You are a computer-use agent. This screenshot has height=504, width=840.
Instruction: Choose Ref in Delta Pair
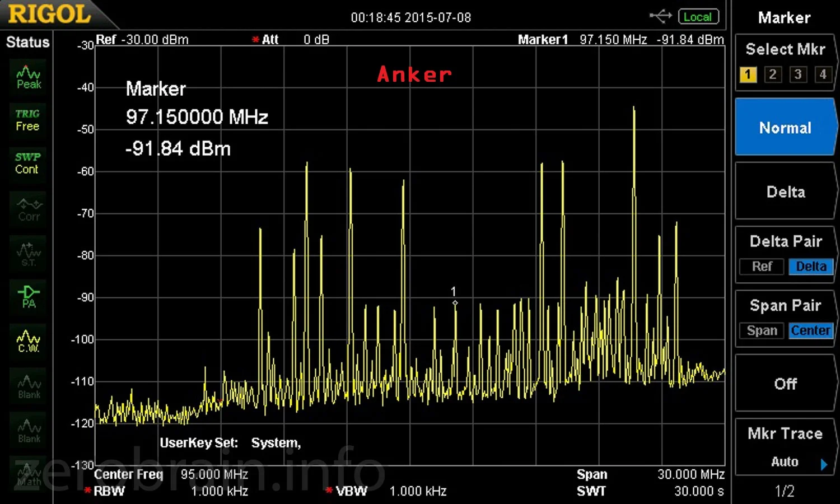(762, 267)
